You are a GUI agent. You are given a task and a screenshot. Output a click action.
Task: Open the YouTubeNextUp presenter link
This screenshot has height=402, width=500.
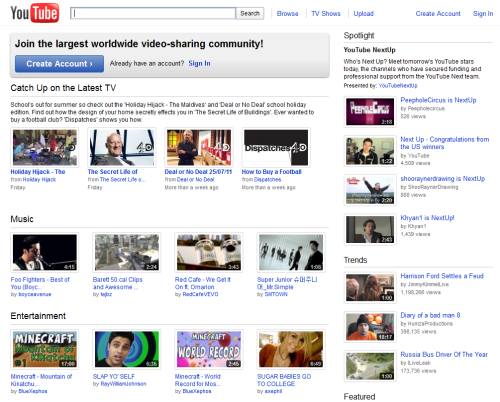coord(398,86)
